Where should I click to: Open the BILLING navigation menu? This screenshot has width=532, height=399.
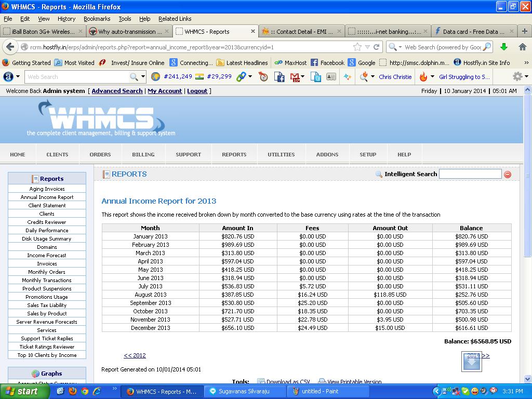[x=143, y=154]
